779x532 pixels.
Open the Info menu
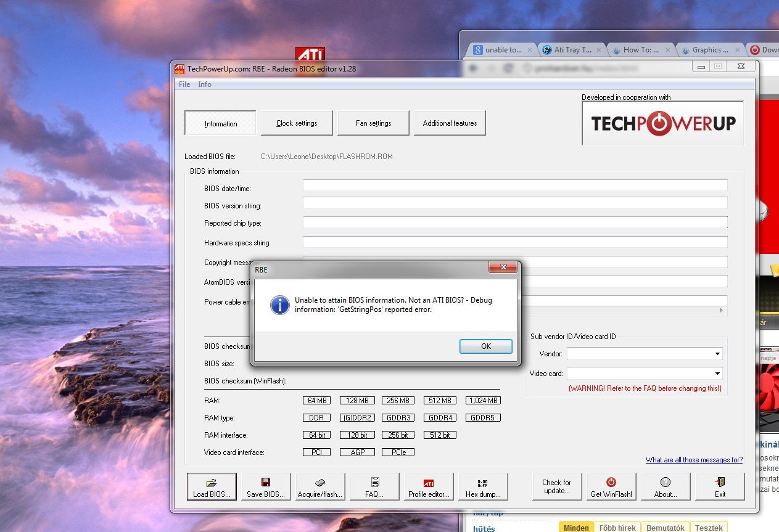click(x=205, y=84)
